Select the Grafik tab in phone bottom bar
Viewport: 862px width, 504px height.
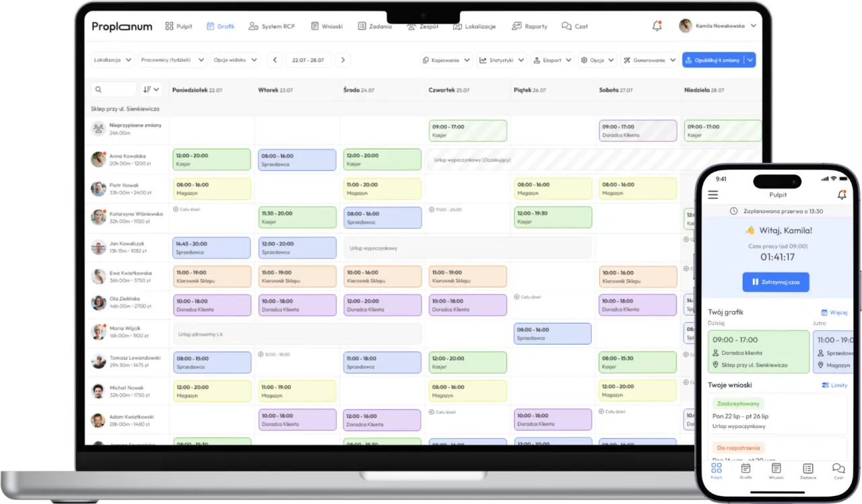click(x=745, y=471)
